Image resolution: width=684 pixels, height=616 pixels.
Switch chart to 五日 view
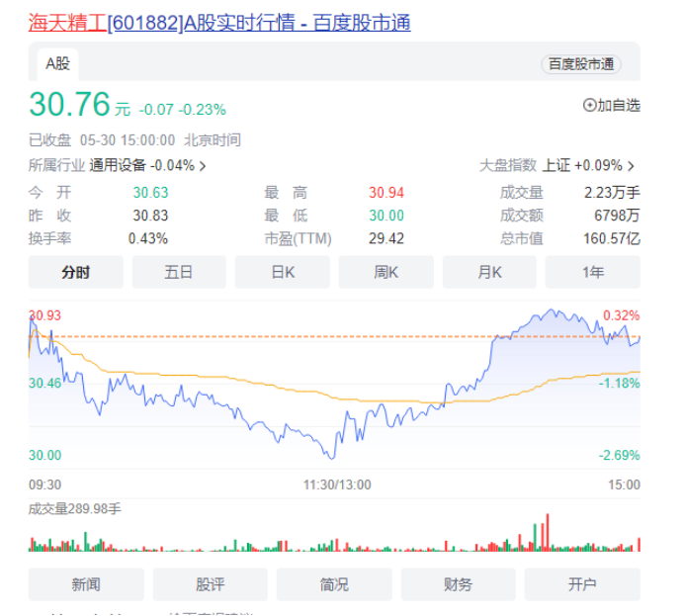click(179, 272)
